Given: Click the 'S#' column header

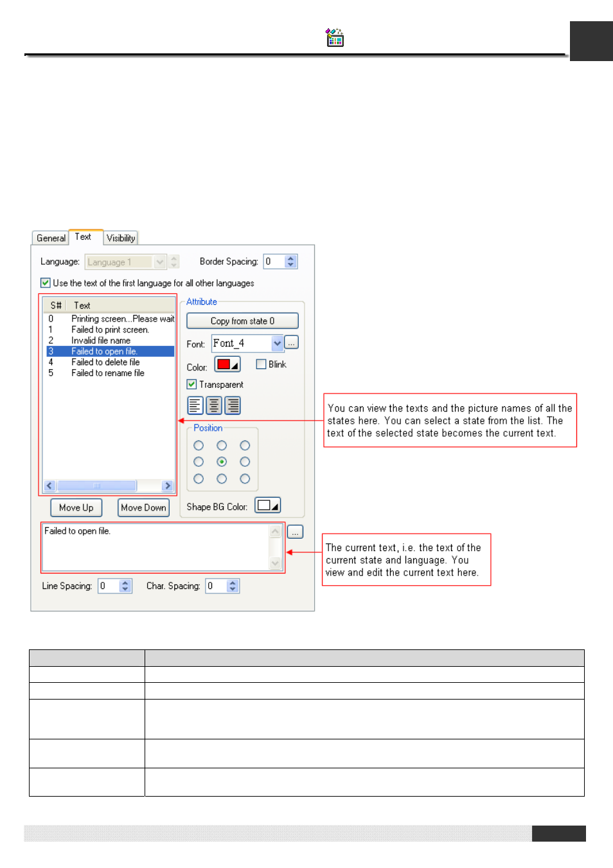Looking at the screenshot, I should 56,305.
